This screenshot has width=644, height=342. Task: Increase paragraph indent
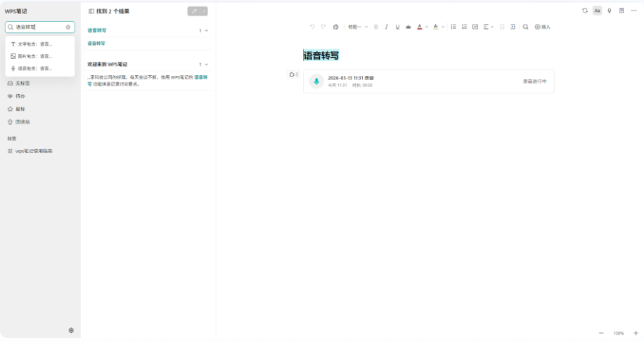point(513,27)
